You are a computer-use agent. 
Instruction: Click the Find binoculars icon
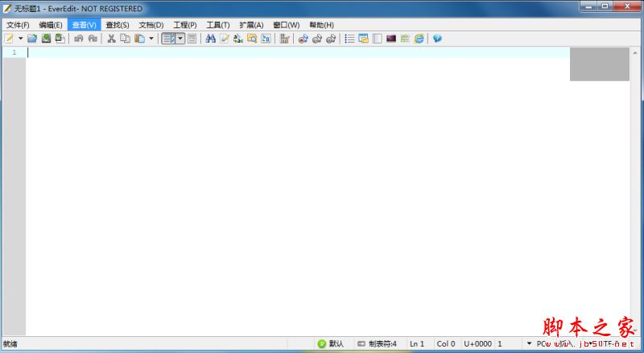pos(211,39)
